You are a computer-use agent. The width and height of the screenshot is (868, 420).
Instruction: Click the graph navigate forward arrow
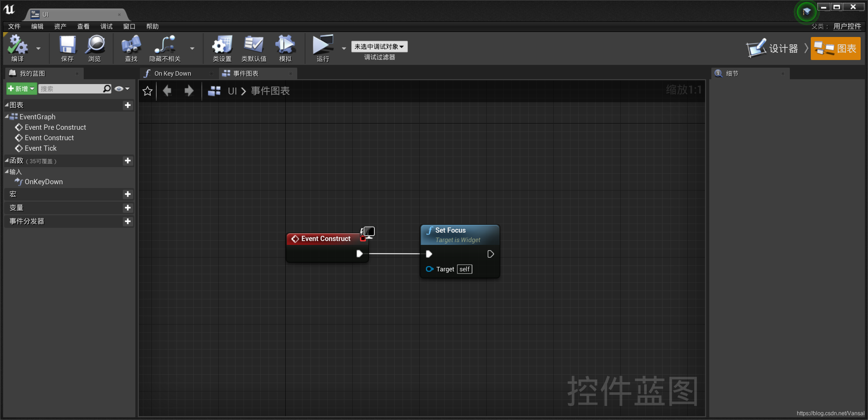pos(189,91)
